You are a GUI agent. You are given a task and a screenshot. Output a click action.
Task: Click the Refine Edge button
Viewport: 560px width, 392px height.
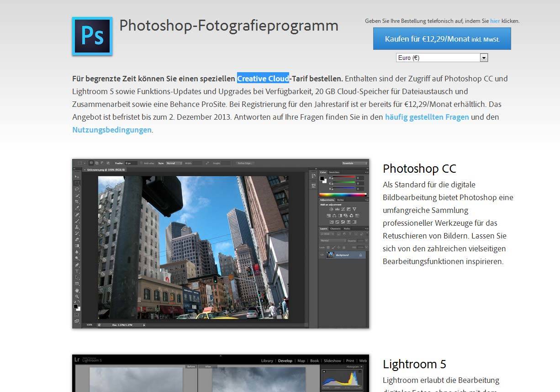[245, 163]
